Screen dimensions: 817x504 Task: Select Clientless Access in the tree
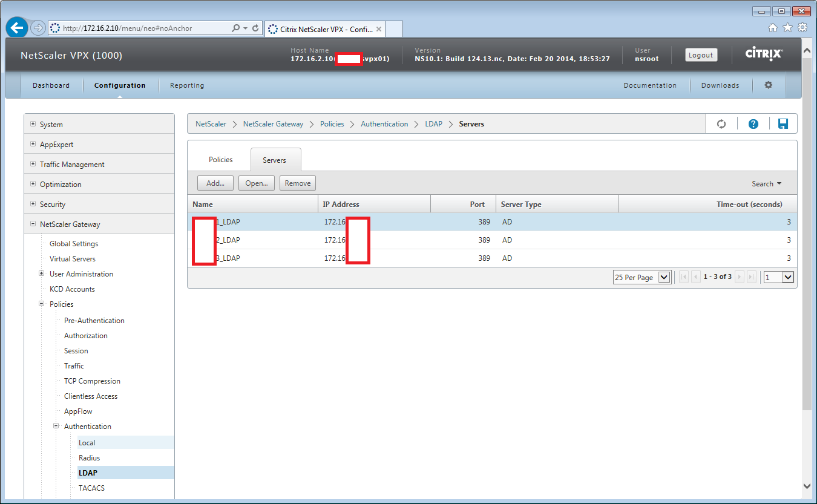pyautogui.click(x=91, y=396)
